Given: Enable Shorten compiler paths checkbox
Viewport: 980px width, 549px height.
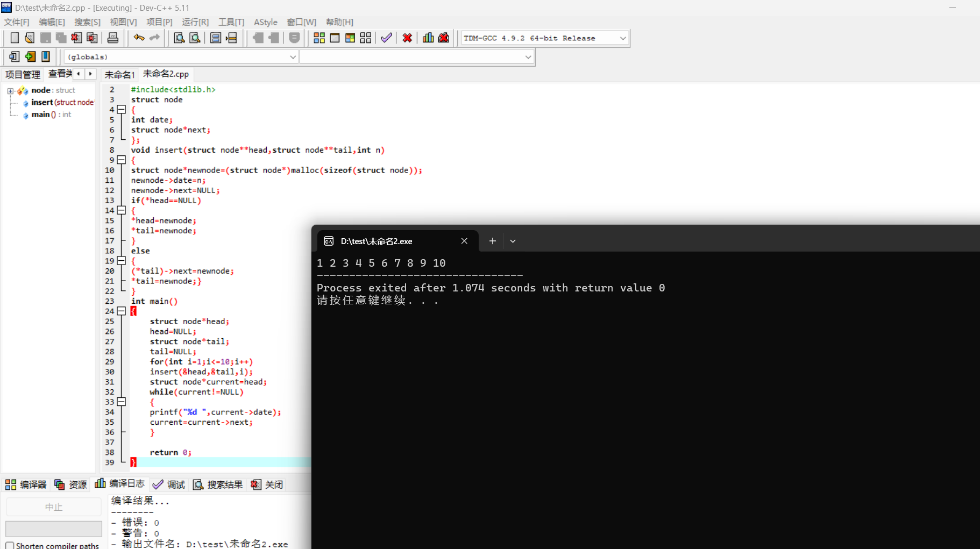Looking at the screenshot, I should pos(10,545).
